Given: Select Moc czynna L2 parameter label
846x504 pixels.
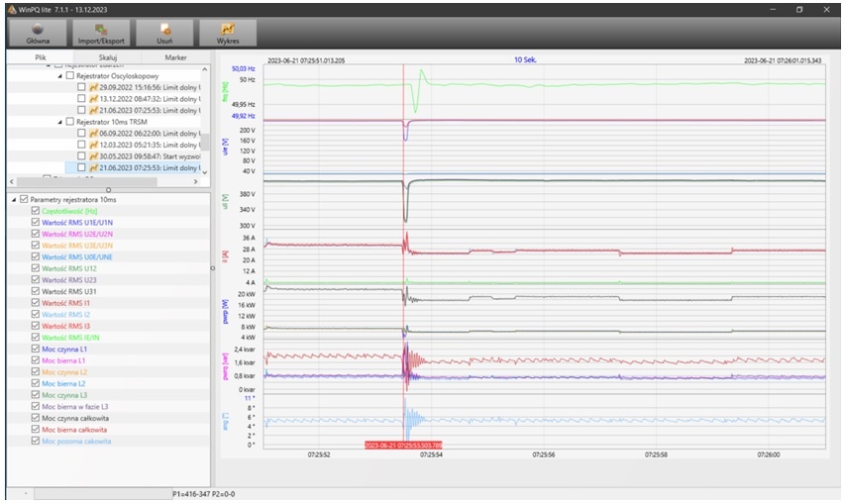Looking at the screenshot, I should coord(64,372).
